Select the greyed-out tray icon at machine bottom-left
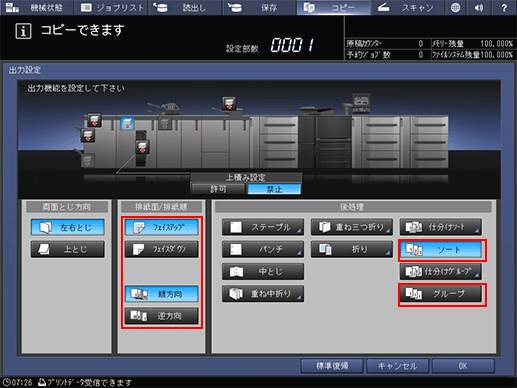This screenshot has width=517, height=388. tap(88, 161)
